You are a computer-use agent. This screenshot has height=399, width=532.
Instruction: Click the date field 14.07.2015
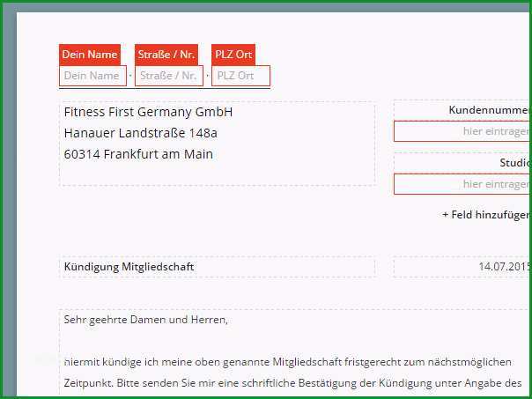coord(462,267)
